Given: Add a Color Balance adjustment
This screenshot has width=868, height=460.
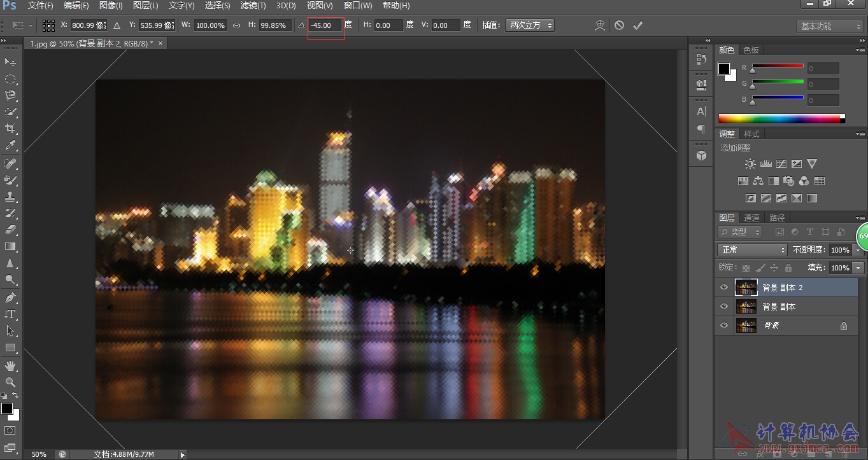Looking at the screenshot, I should (758, 181).
